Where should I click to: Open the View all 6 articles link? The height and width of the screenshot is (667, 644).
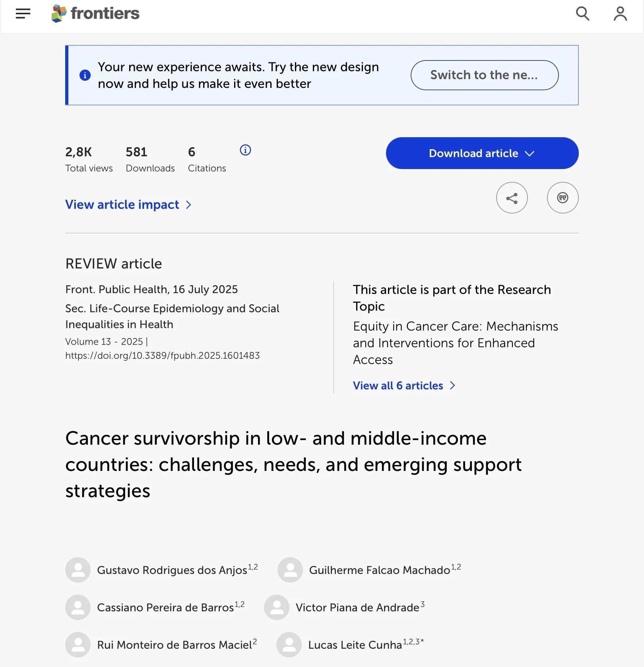coord(397,385)
